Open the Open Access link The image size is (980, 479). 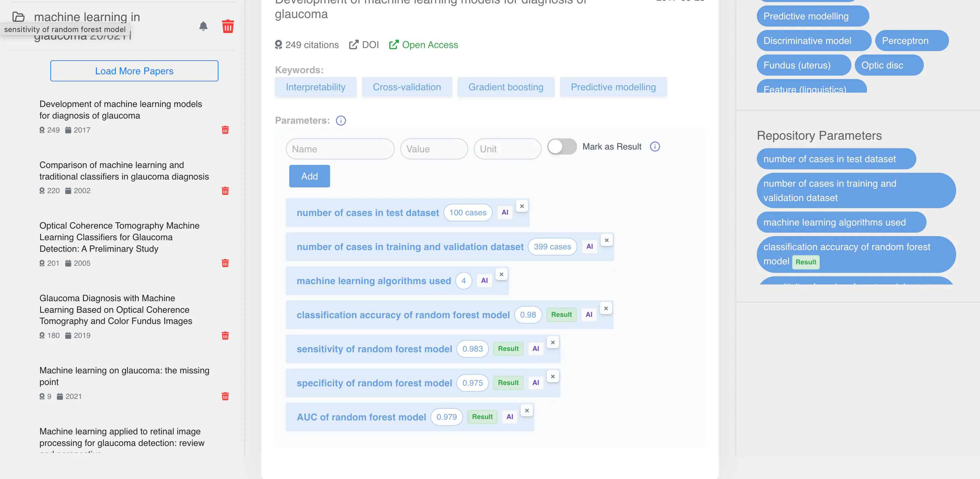click(423, 45)
